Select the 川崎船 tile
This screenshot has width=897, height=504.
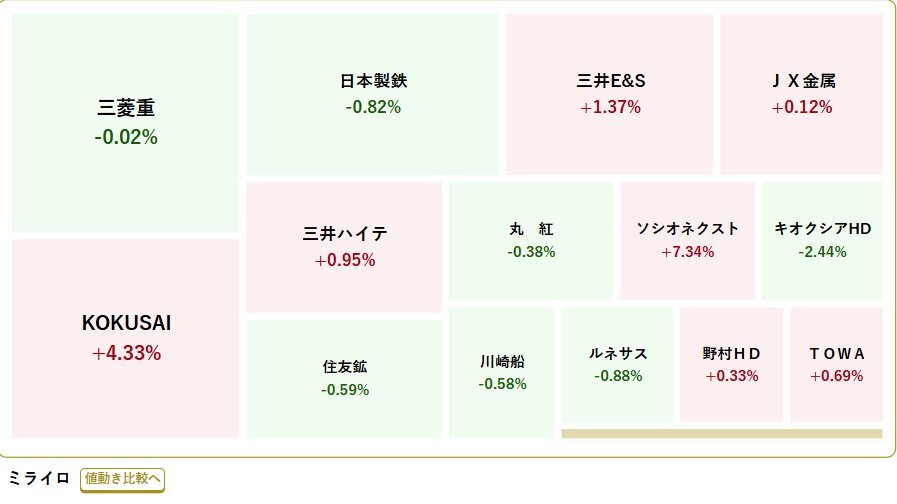pyautogui.click(x=501, y=372)
